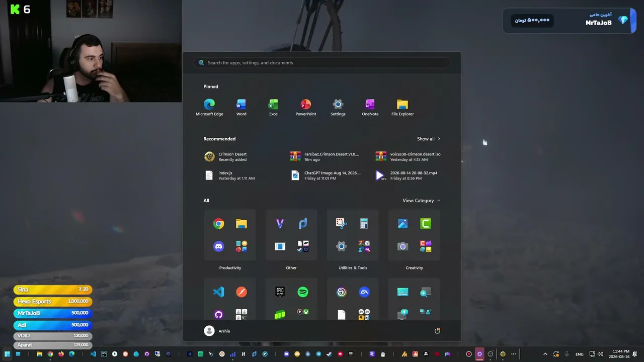Launch Discord from the Productivity group
644x362 pixels.
click(x=218, y=246)
